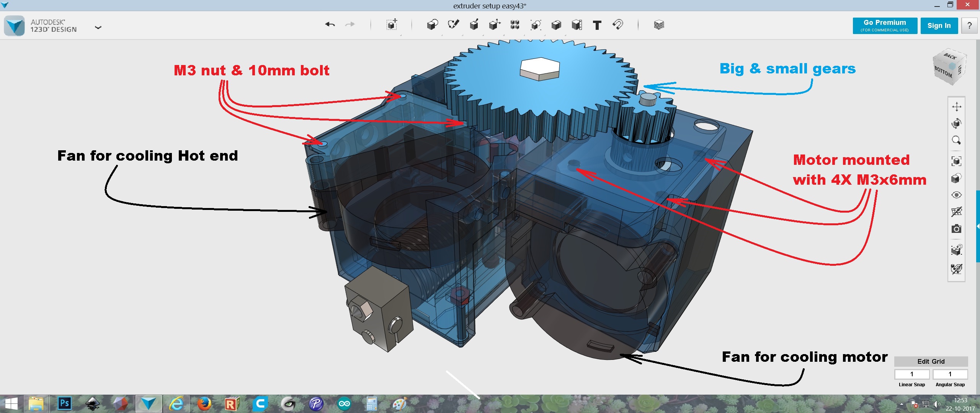The image size is (980, 413).
Task: Toggle snap while moving objects icon
Action: click(x=956, y=250)
